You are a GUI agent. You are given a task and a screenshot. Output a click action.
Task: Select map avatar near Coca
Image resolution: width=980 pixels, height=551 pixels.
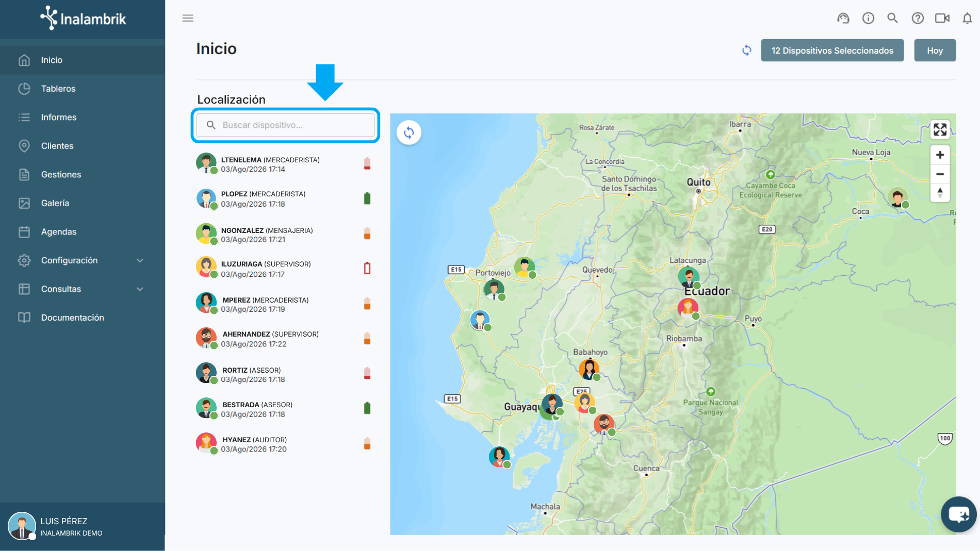898,197
